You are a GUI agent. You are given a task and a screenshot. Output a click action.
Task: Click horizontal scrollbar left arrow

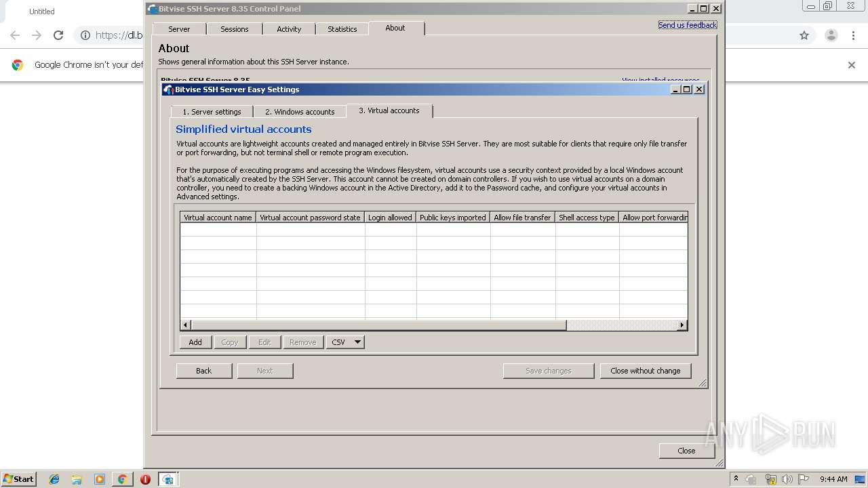(186, 325)
